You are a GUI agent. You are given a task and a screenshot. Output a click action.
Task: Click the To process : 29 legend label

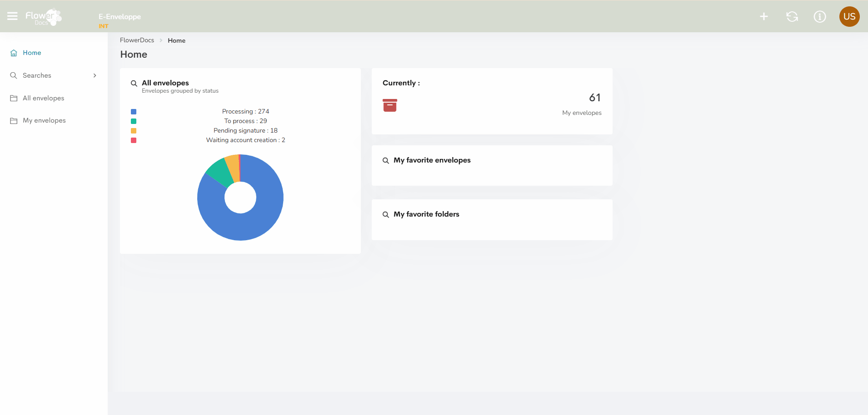click(x=245, y=121)
